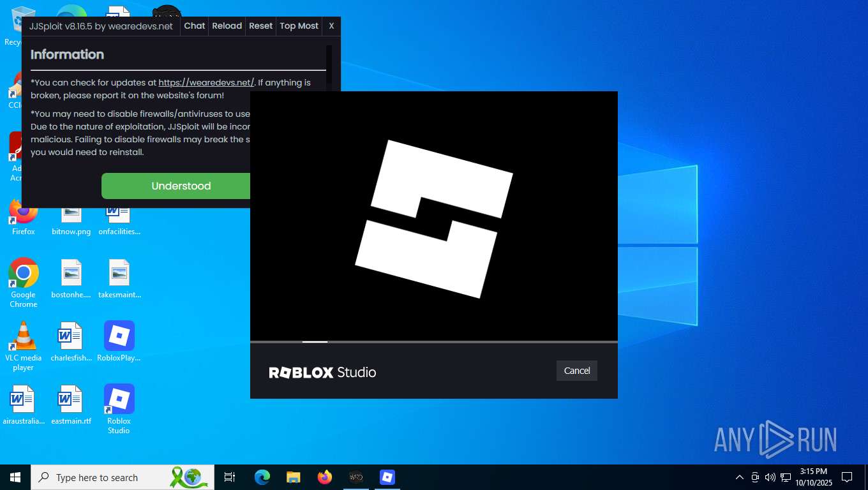Select bitnow.png desktop file
The image size is (868, 490).
pyautogui.click(x=71, y=220)
